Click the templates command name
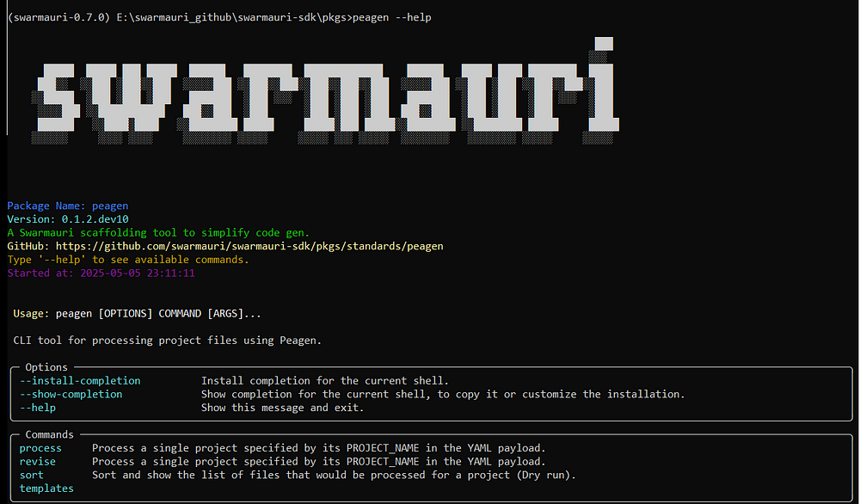Image resolution: width=860 pixels, height=504 pixels. tap(46, 489)
